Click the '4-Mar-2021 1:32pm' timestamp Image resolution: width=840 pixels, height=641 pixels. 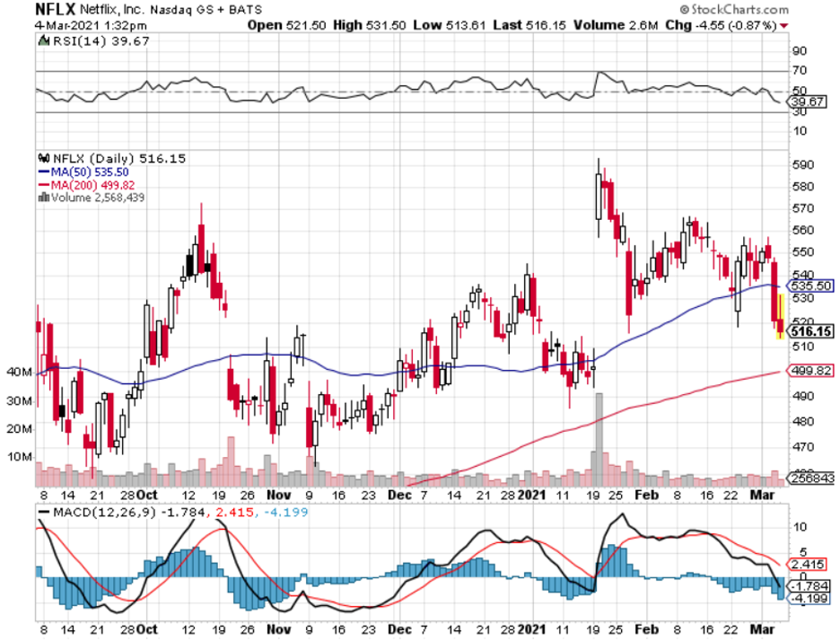[x=91, y=25]
